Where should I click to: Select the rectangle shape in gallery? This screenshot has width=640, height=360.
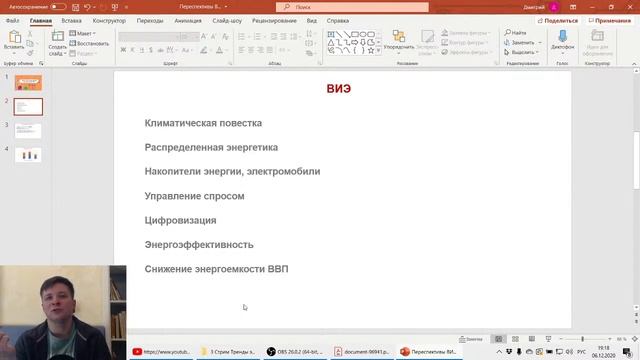(355, 34)
